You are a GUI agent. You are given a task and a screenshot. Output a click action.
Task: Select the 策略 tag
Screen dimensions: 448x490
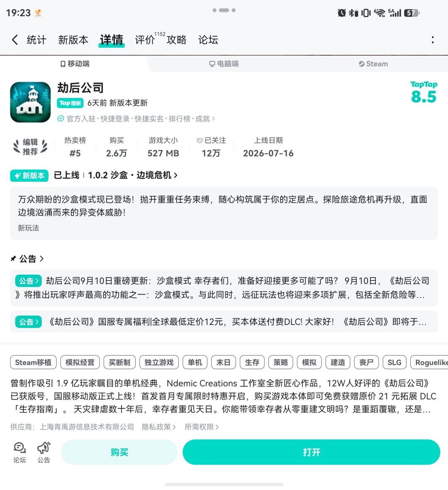pyautogui.click(x=280, y=363)
